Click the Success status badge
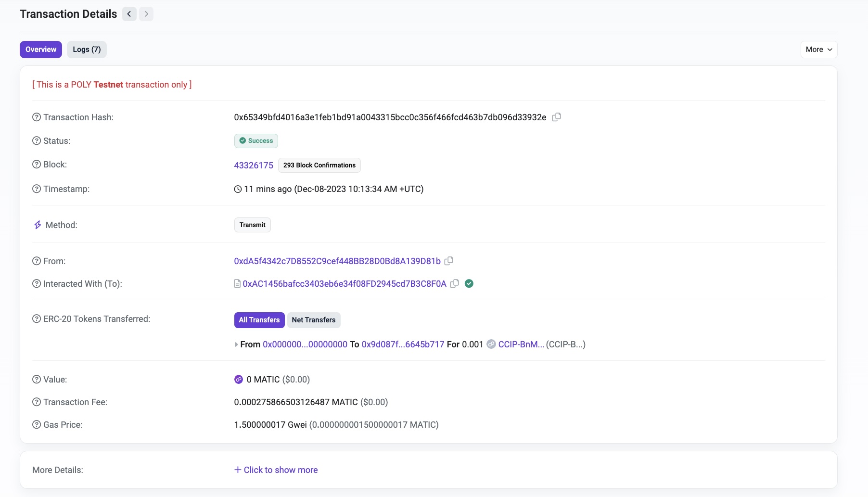 tap(256, 140)
